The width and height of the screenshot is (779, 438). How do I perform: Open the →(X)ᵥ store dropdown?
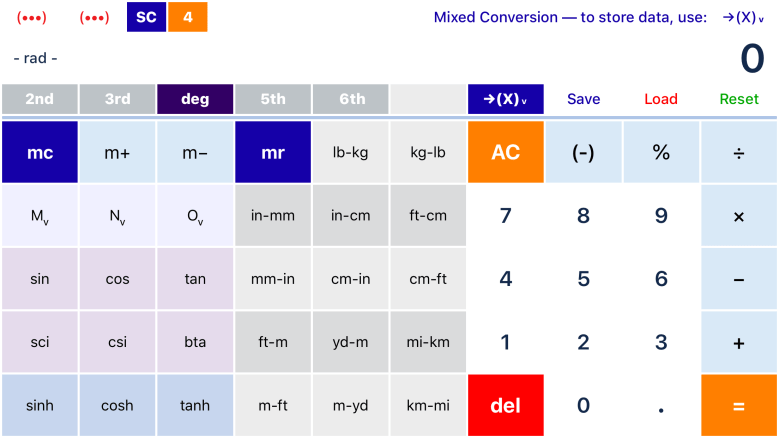(505, 99)
